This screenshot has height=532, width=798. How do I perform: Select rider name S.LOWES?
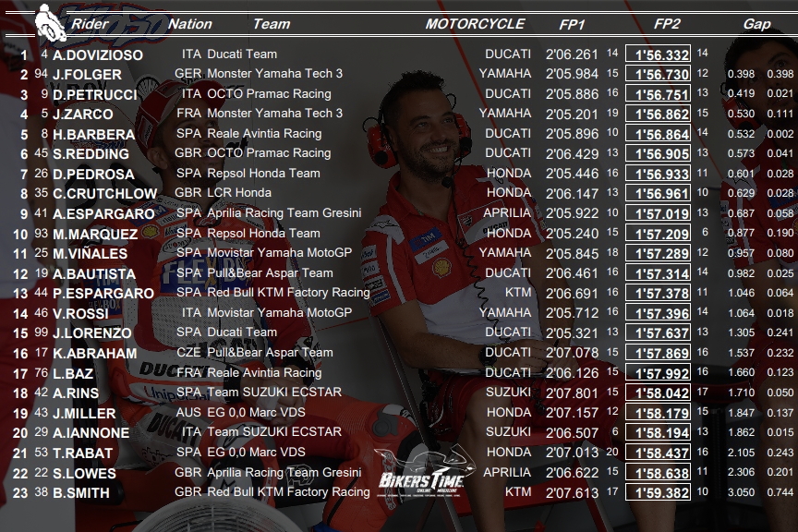[84, 474]
